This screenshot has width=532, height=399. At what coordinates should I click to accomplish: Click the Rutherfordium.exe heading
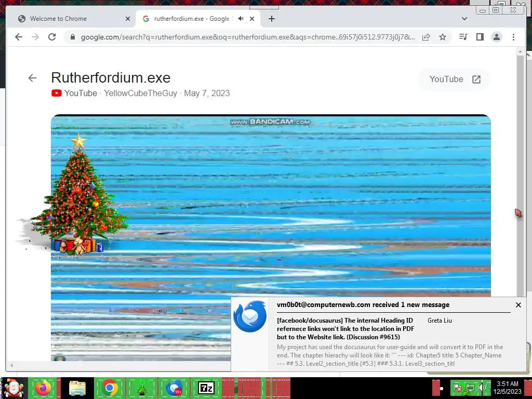[111, 78]
